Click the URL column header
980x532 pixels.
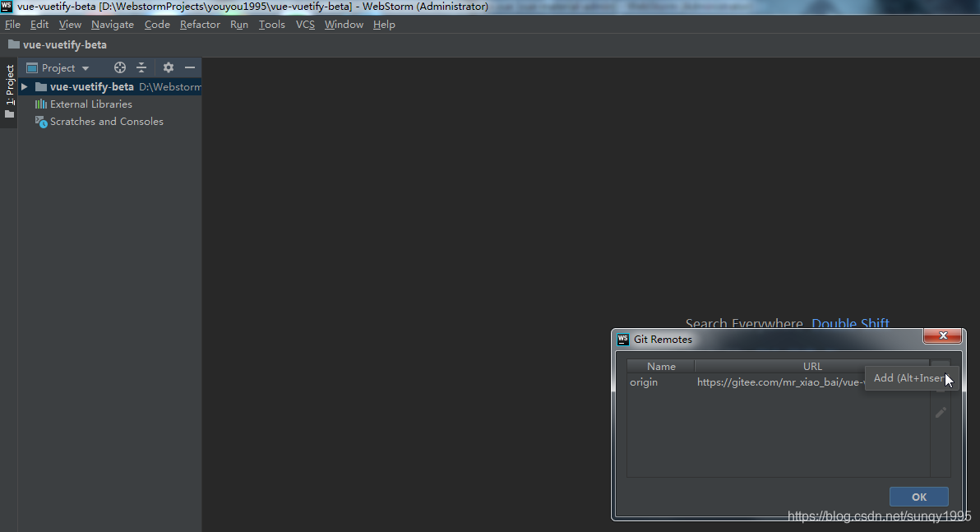click(x=812, y=367)
